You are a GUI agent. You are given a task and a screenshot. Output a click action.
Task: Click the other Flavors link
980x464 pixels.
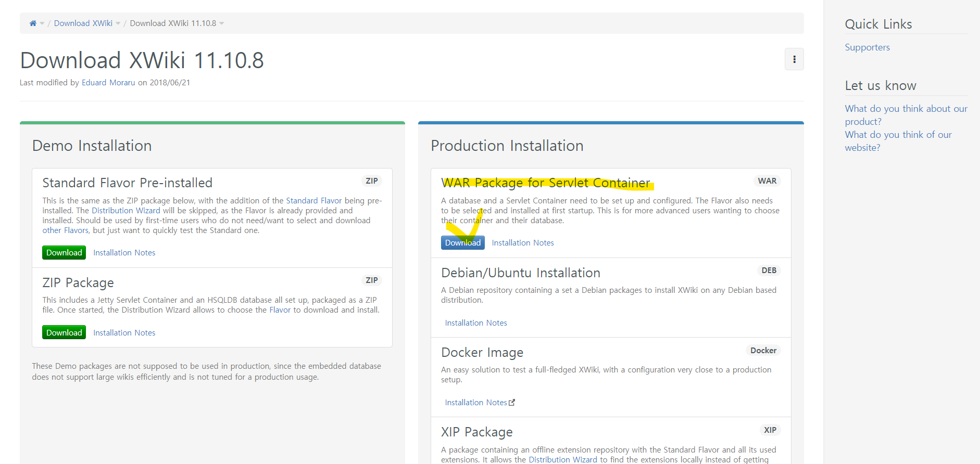pyautogui.click(x=66, y=230)
